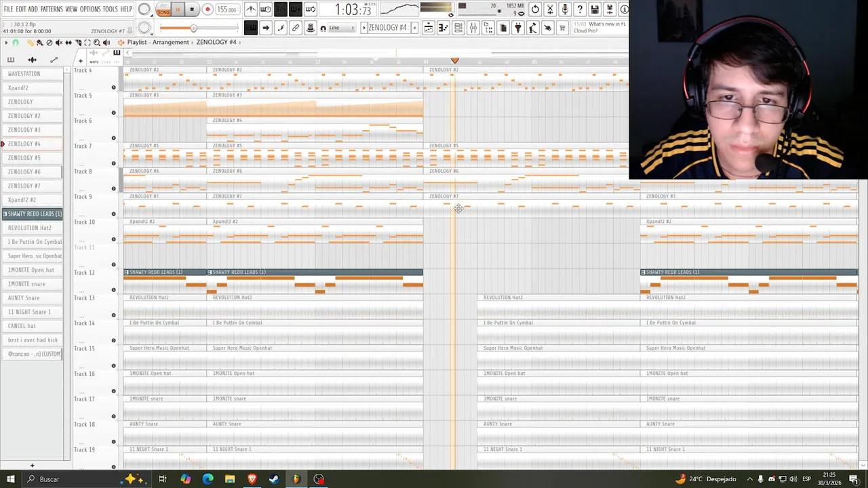The image size is (868, 488).
Task: Select the Draw pencil tool
Action: point(31,43)
